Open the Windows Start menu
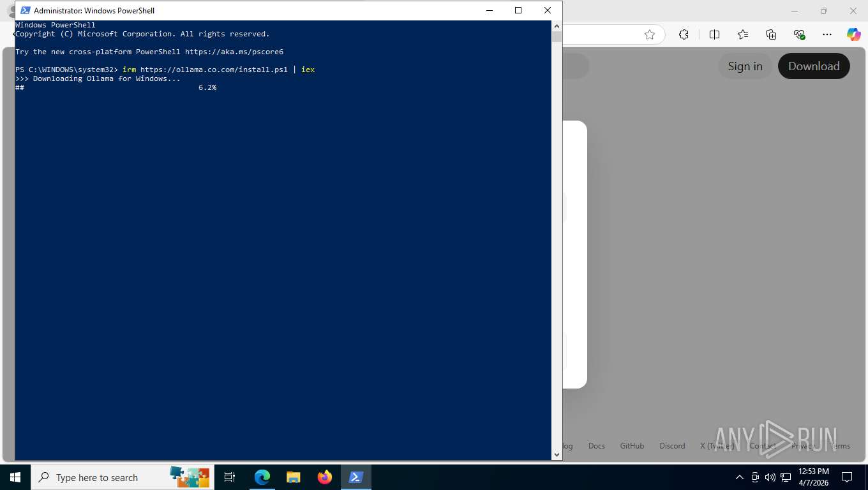868x490 pixels. [15, 477]
